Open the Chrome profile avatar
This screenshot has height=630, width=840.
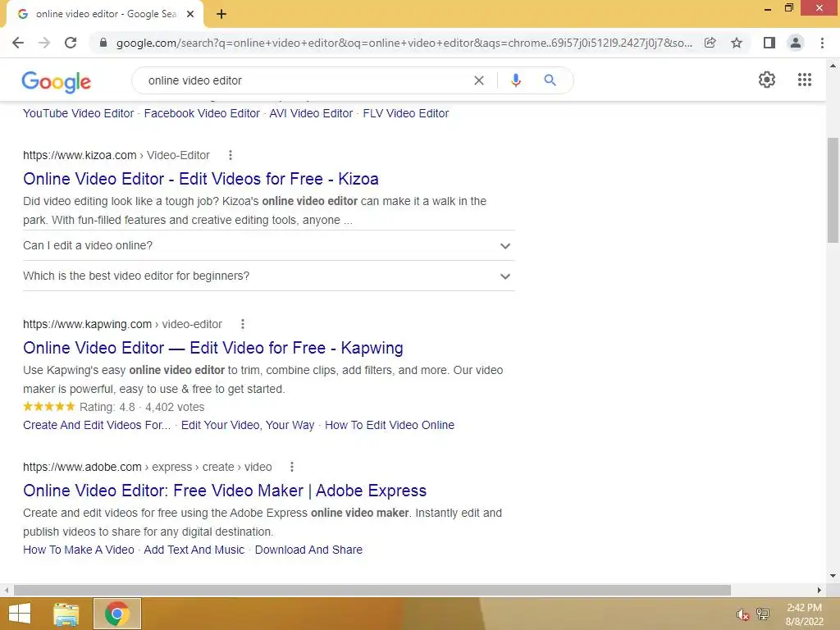point(796,43)
